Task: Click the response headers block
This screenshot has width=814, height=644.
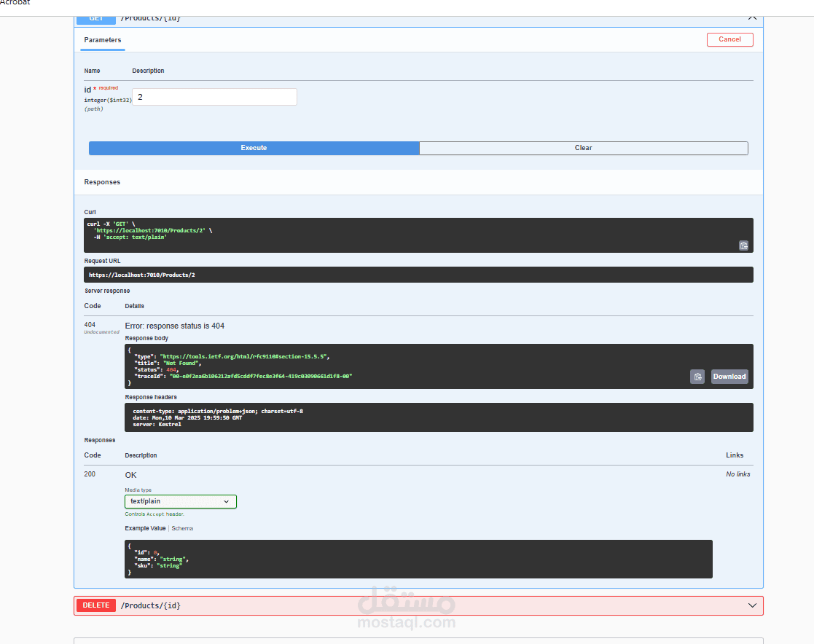Action: click(439, 417)
